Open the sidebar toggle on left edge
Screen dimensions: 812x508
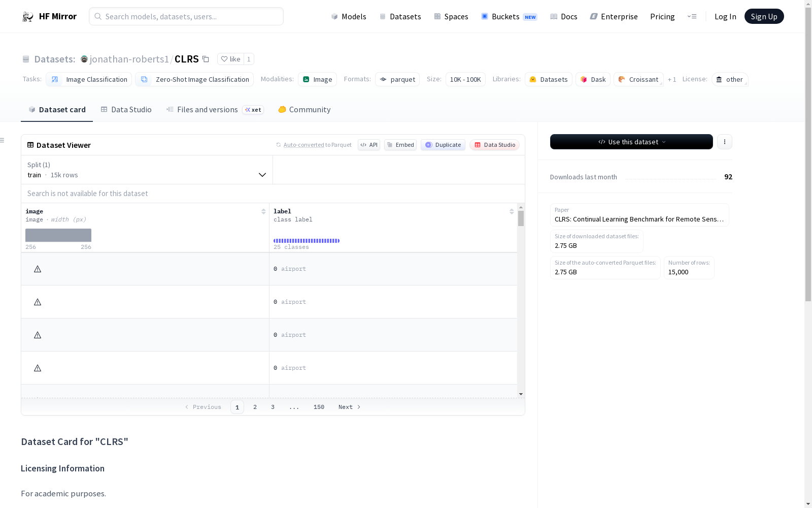point(2,140)
